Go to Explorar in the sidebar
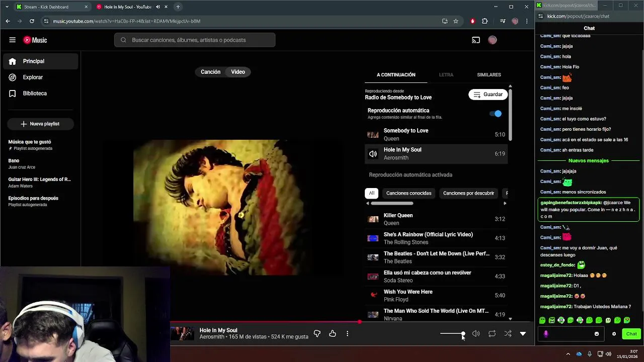The image size is (644, 362). 40,77
